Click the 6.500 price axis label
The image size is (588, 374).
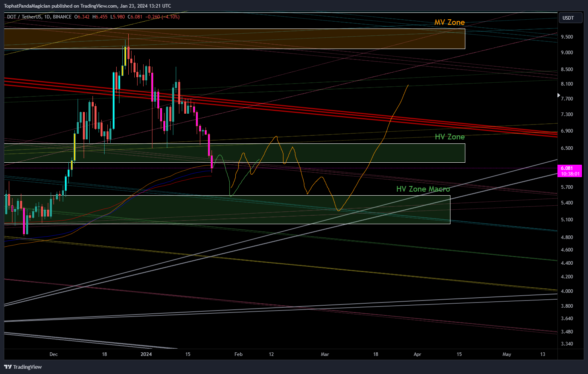(567, 148)
